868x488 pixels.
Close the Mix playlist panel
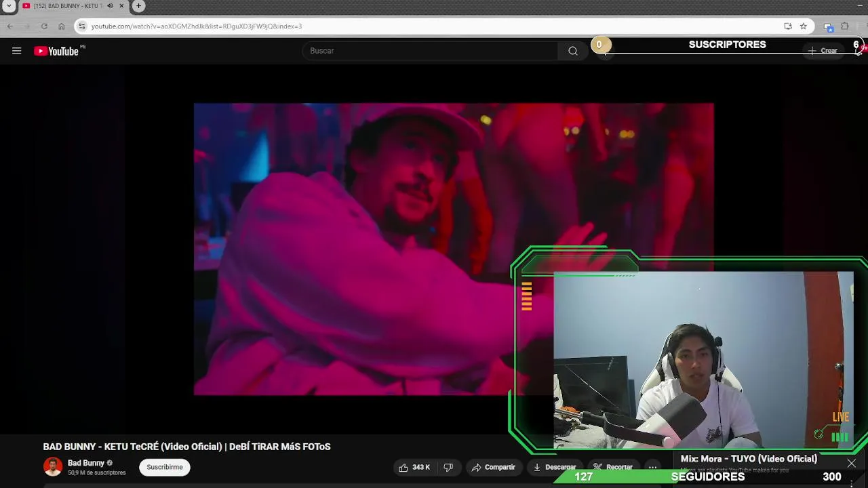click(x=852, y=464)
